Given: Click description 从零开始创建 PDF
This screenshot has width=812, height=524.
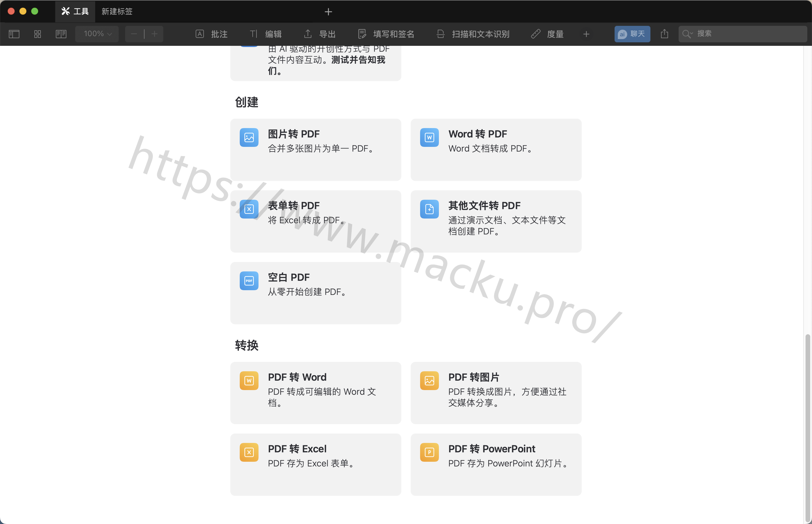Looking at the screenshot, I should (x=307, y=292).
